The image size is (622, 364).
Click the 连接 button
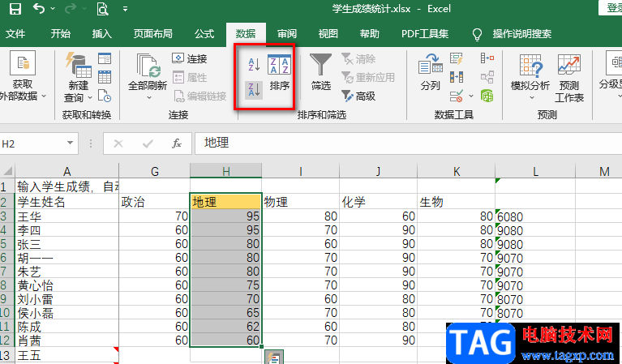coord(190,58)
